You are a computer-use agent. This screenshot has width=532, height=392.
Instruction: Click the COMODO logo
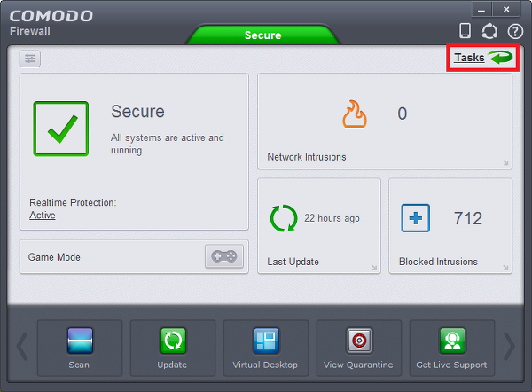(x=51, y=16)
